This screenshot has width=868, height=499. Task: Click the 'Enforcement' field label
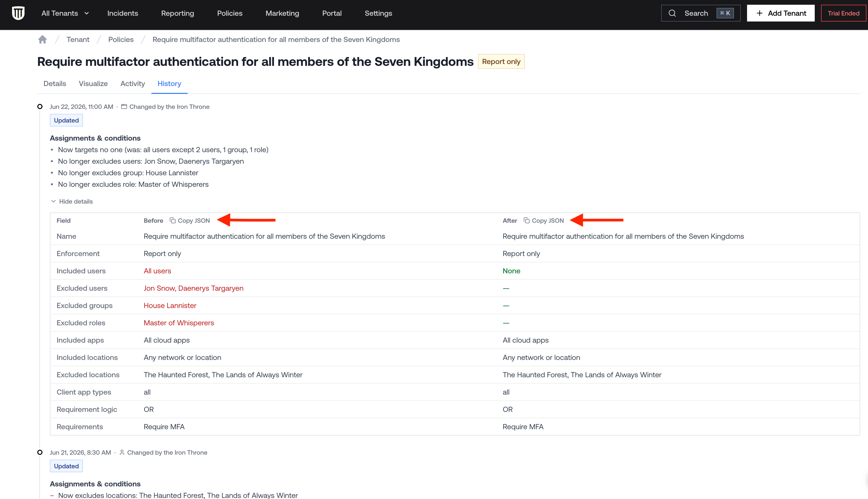pyautogui.click(x=78, y=254)
